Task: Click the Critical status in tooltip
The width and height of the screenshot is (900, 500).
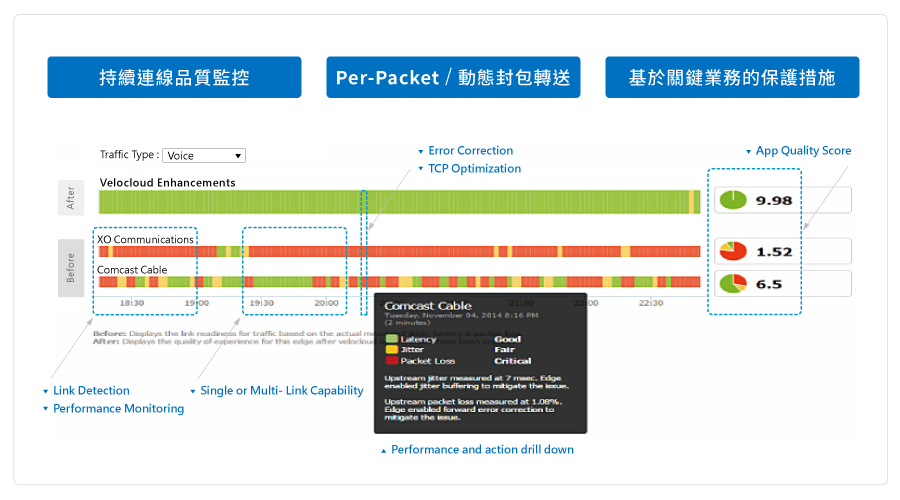Action: click(x=513, y=361)
